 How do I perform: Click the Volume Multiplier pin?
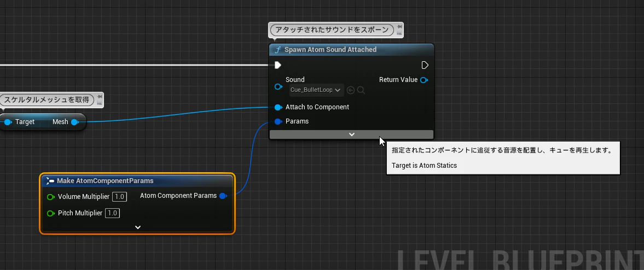tap(51, 197)
